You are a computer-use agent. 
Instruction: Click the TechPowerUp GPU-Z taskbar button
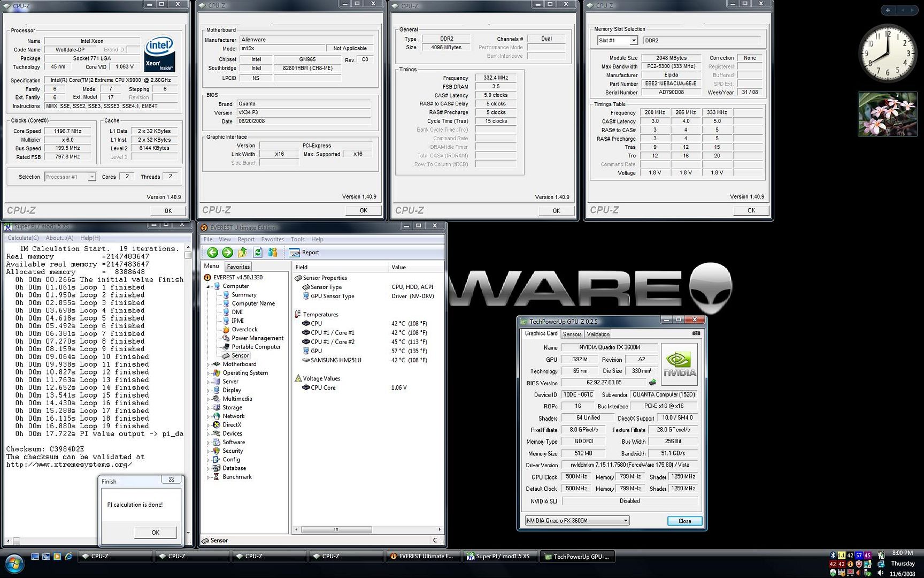coord(576,557)
